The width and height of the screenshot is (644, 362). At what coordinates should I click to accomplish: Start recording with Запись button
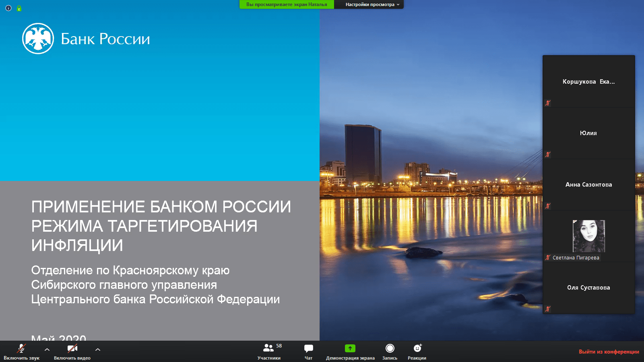click(x=390, y=352)
